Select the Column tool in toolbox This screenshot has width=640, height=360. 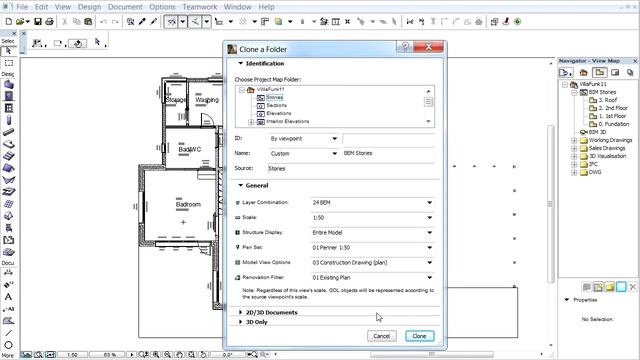point(8,120)
